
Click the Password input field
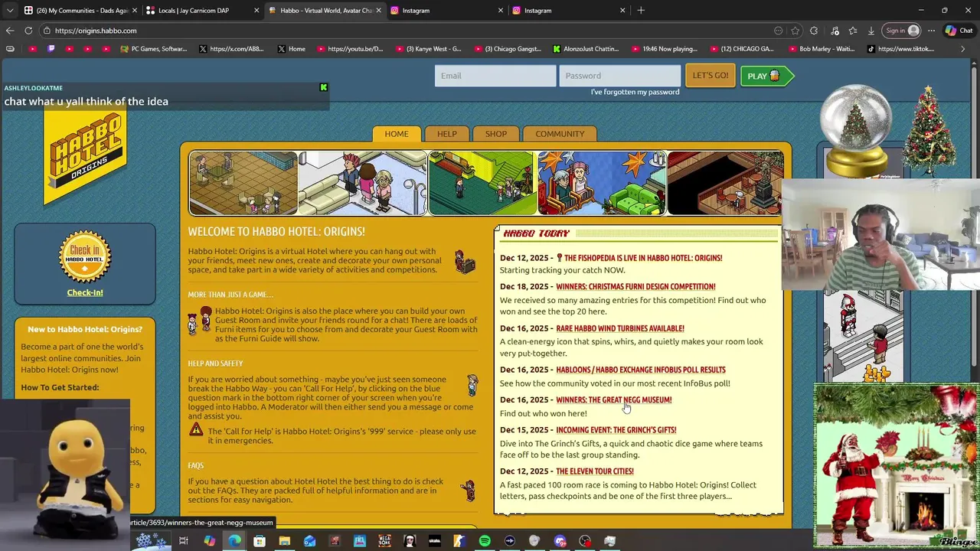619,76
